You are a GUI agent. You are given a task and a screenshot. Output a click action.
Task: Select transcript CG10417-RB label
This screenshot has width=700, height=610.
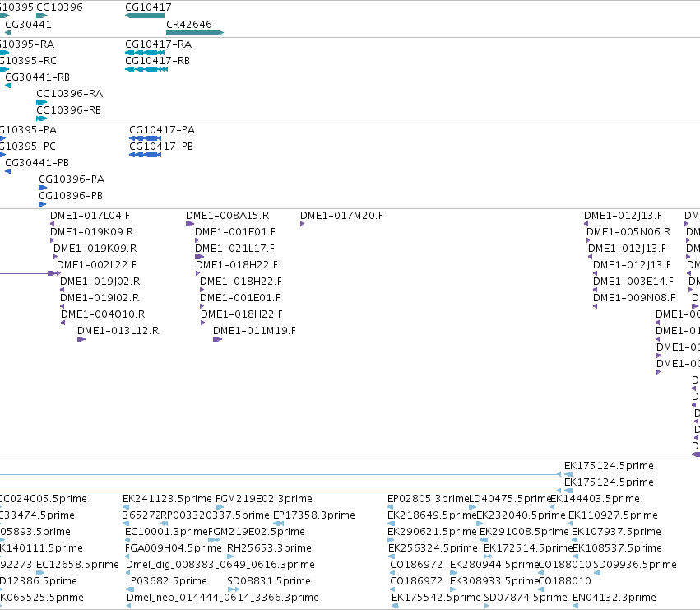coord(158,61)
